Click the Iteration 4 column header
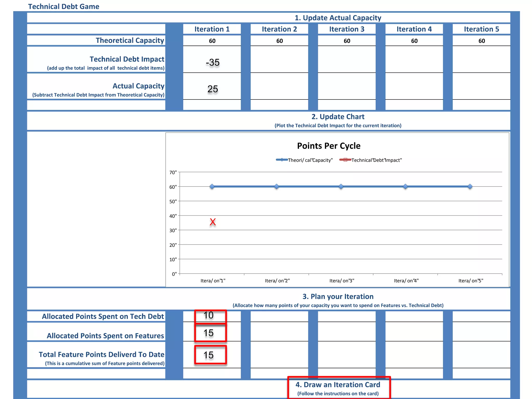The width and height of the screenshot is (532, 399). point(414,29)
